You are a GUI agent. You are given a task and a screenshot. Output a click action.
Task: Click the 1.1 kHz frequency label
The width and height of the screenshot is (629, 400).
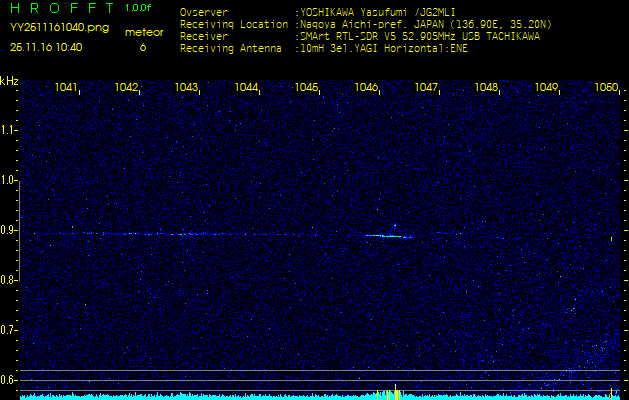pyautogui.click(x=9, y=130)
